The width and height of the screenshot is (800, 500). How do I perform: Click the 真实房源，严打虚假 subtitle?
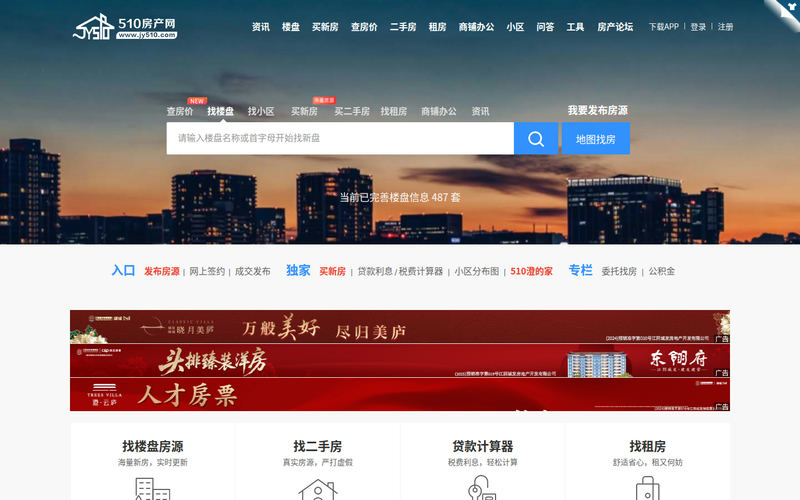(x=317, y=463)
